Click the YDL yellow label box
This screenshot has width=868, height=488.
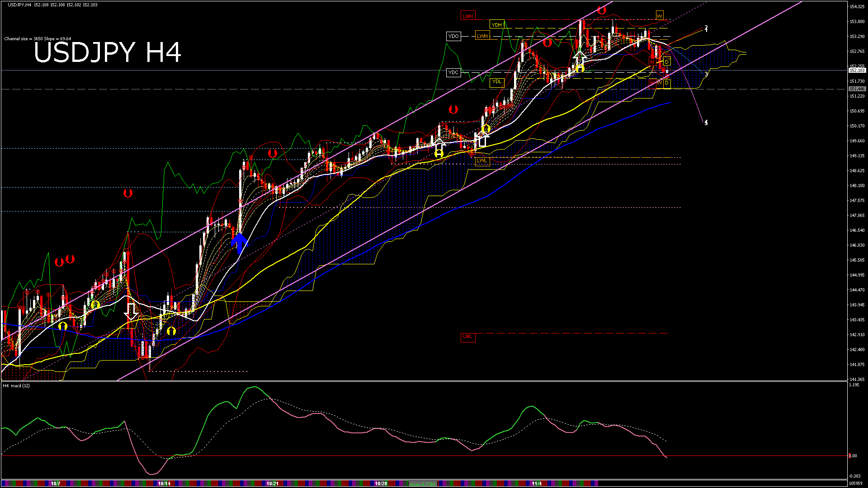pyautogui.click(x=497, y=82)
